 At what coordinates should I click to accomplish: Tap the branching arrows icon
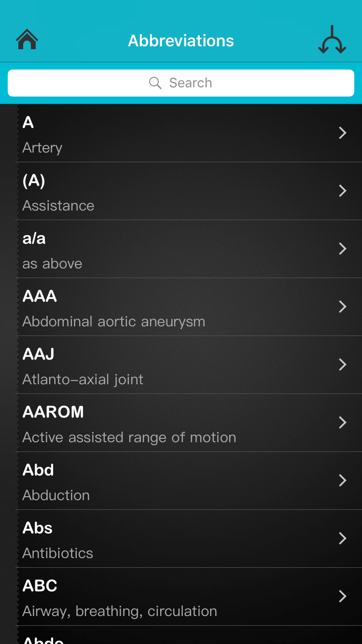332,40
